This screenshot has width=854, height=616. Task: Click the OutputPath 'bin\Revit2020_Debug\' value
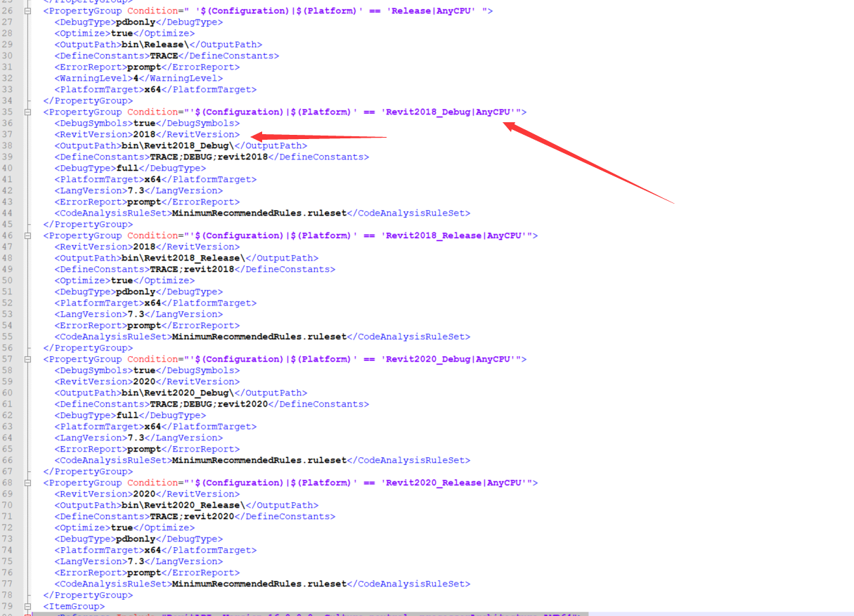click(x=178, y=393)
